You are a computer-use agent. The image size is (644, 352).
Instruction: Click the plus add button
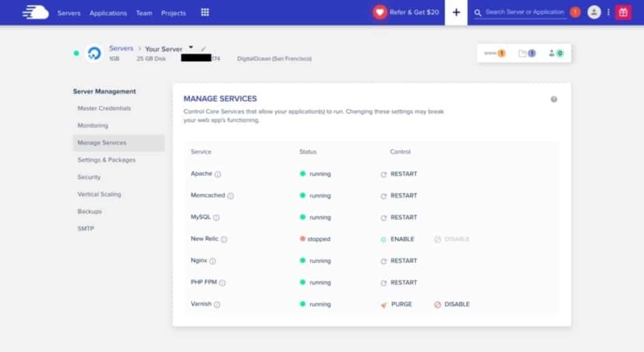456,13
